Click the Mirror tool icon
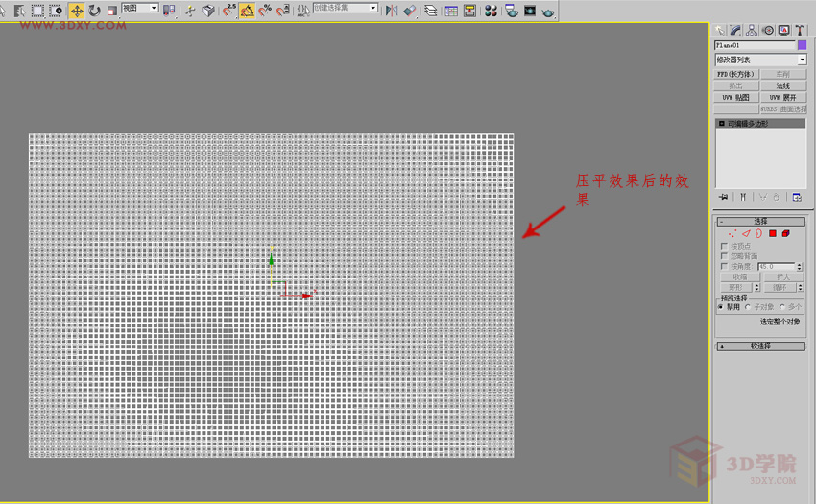This screenshot has width=816, height=504. [x=392, y=11]
